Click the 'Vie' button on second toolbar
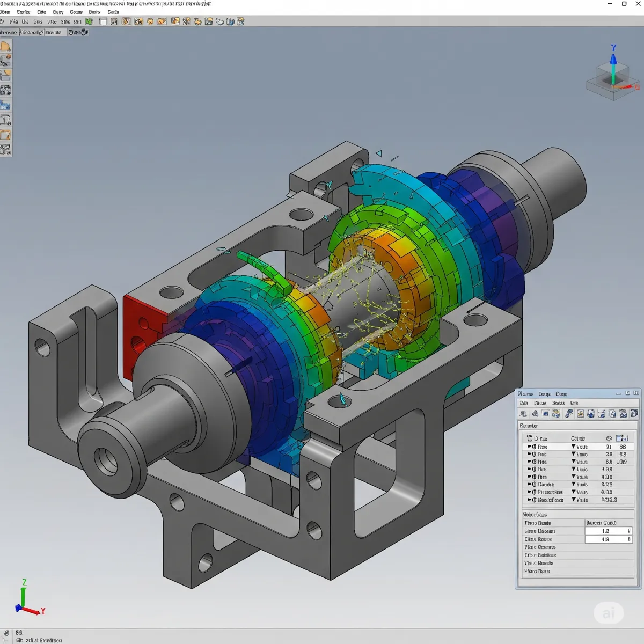The height and width of the screenshot is (644, 644). point(14,21)
